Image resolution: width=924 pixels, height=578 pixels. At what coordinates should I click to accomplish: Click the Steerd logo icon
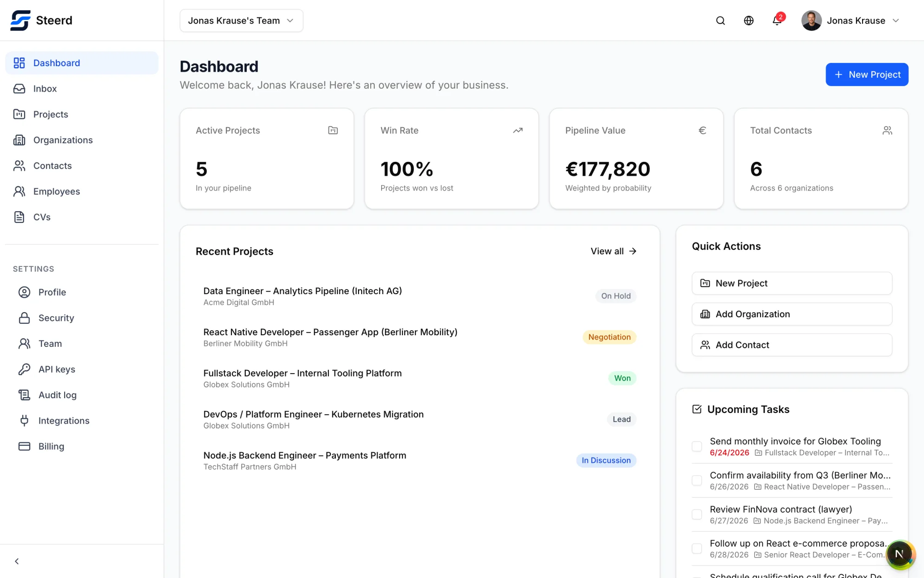coord(20,20)
